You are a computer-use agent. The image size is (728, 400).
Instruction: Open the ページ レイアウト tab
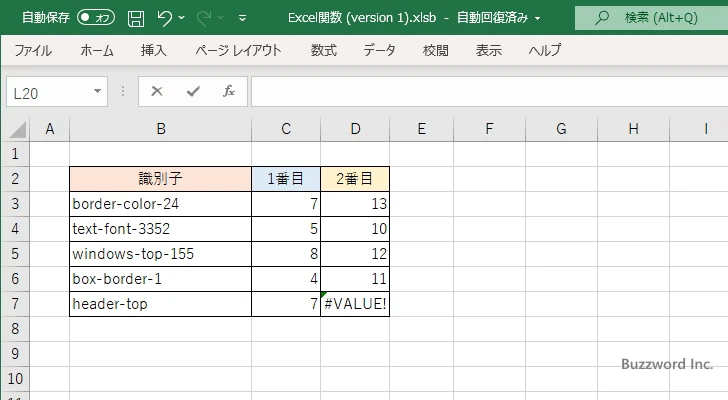coord(238,50)
